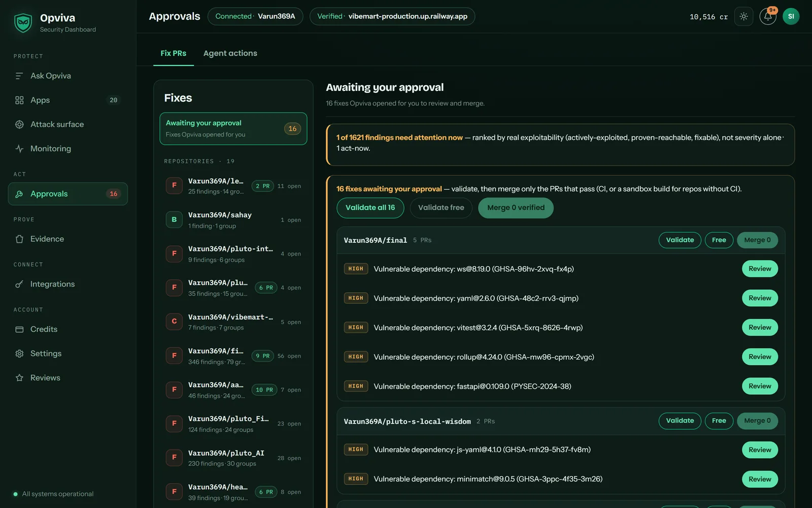
Task: Click the Validate free button
Action: (441, 208)
